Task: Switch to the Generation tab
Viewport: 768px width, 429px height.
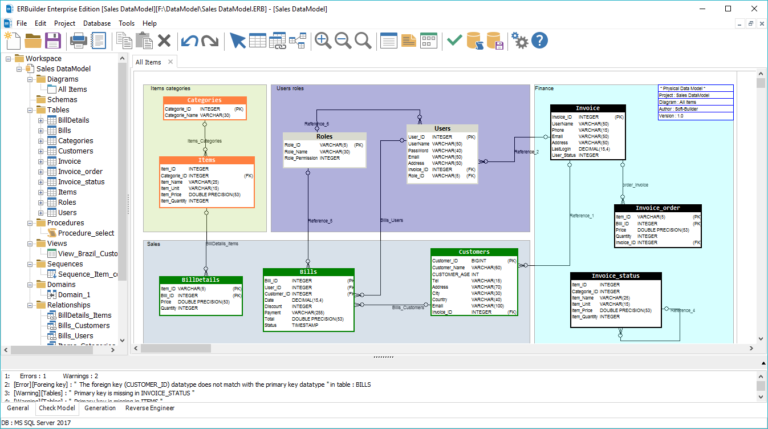Action: pos(99,408)
